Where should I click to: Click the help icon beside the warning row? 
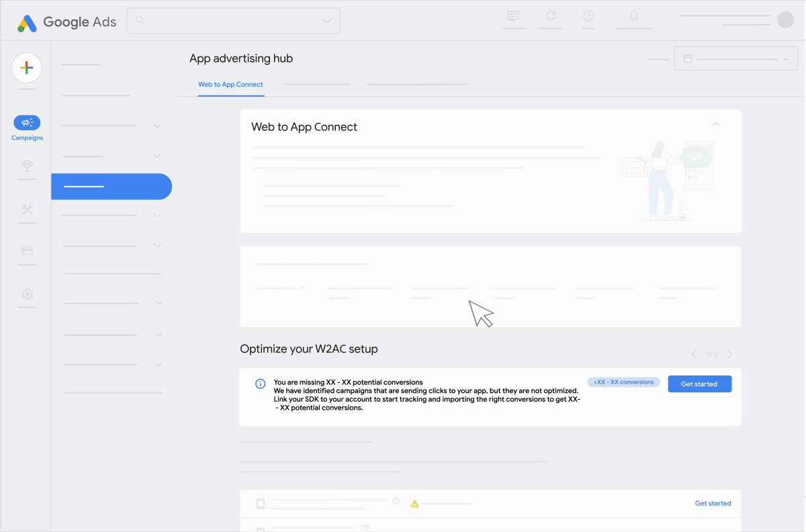[396, 500]
